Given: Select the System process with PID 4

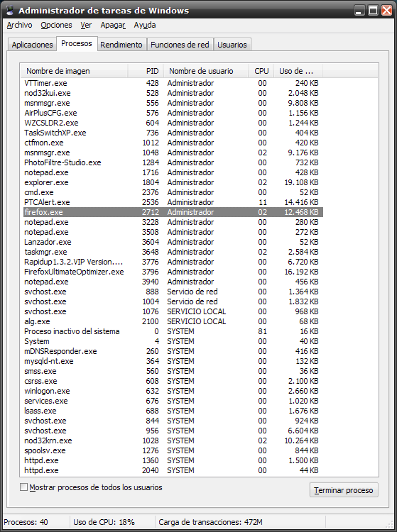Looking at the screenshot, I should (x=173, y=341).
